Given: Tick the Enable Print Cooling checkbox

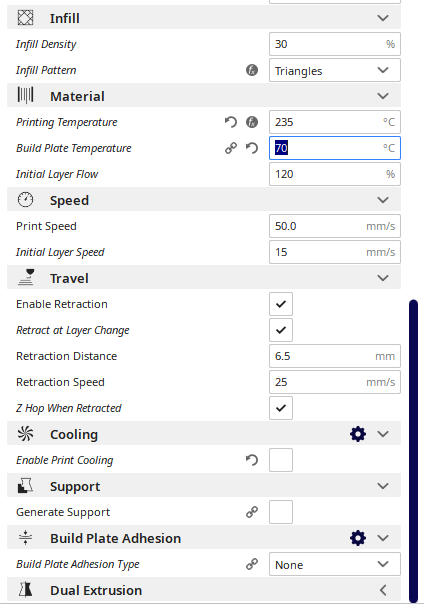Looking at the screenshot, I should pyautogui.click(x=281, y=460).
